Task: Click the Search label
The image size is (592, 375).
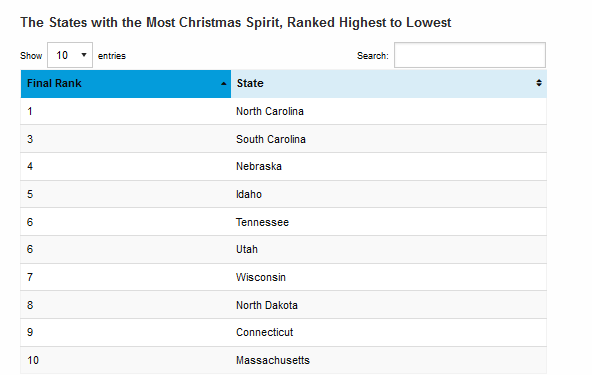Action: pyautogui.click(x=373, y=56)
